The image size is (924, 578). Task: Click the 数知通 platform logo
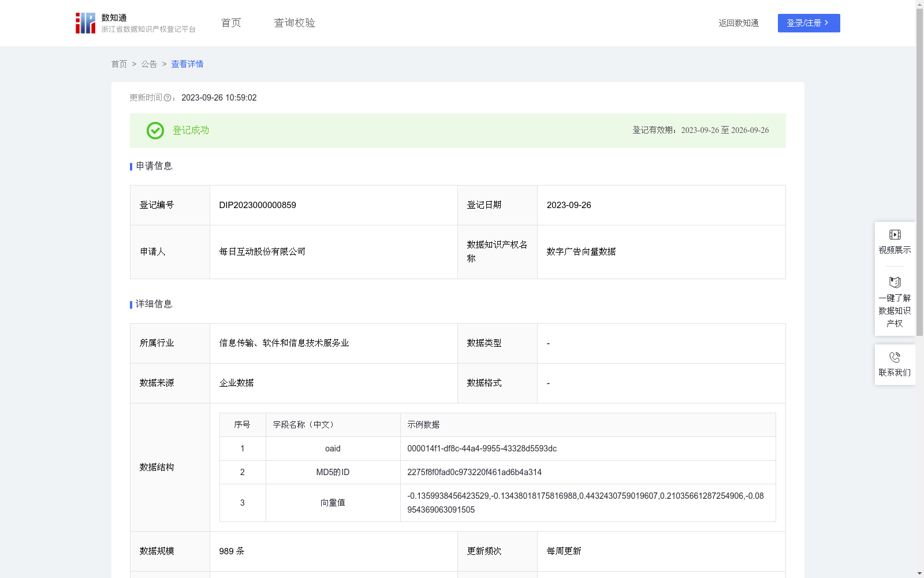coord(135,23)
